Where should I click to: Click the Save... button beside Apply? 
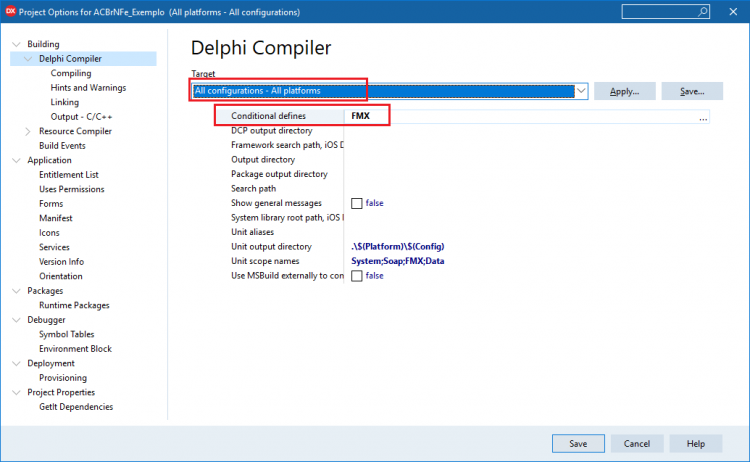coord(692,91)
